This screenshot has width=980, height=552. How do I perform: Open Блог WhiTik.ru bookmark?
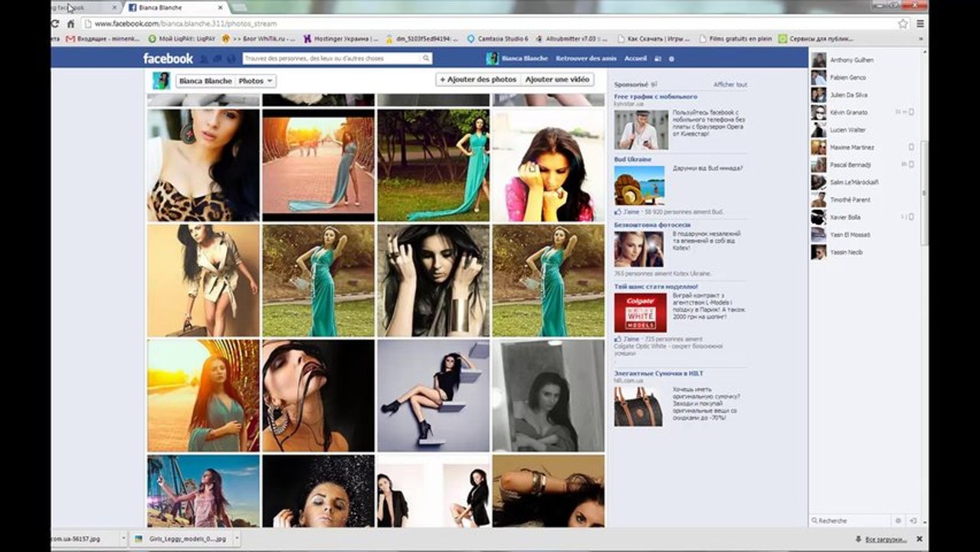pyautogui.click(x=259, y=38)
